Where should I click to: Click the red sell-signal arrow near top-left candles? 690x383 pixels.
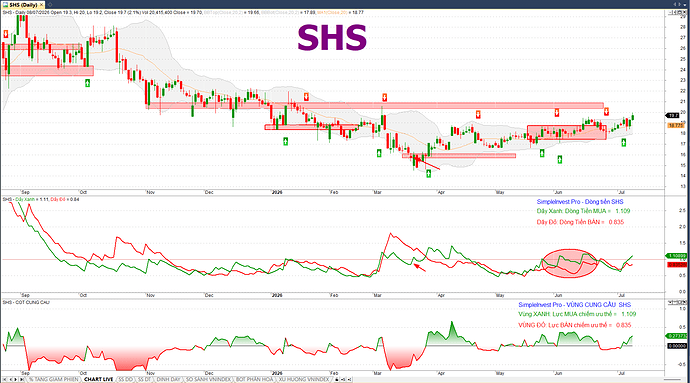pos(6,34)
